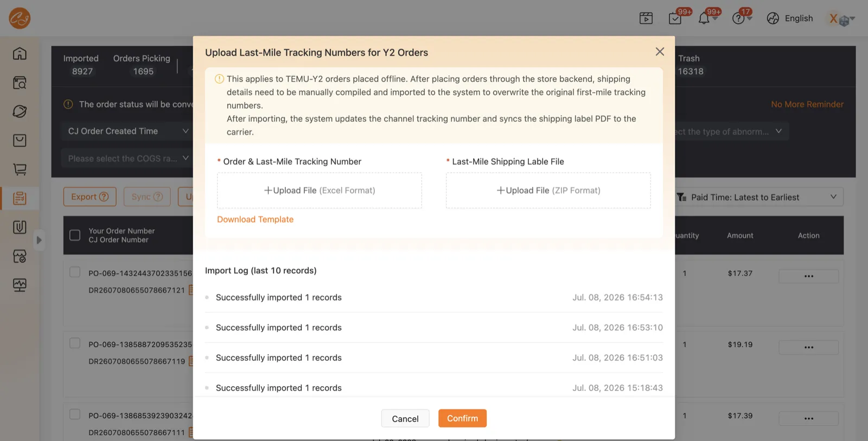
Task: Click the CJ logo in top-left
Action: pyautogui.click(x=20, y=18)
